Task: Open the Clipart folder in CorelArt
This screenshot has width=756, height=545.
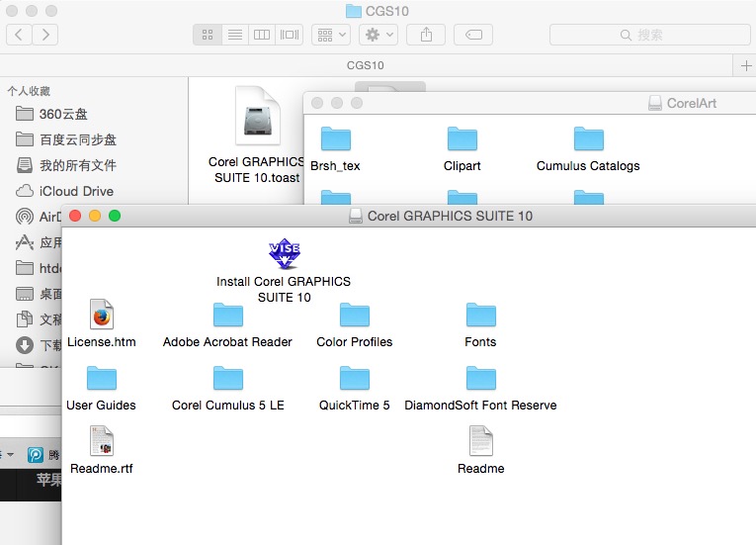Action: click(x=462, y=139)
